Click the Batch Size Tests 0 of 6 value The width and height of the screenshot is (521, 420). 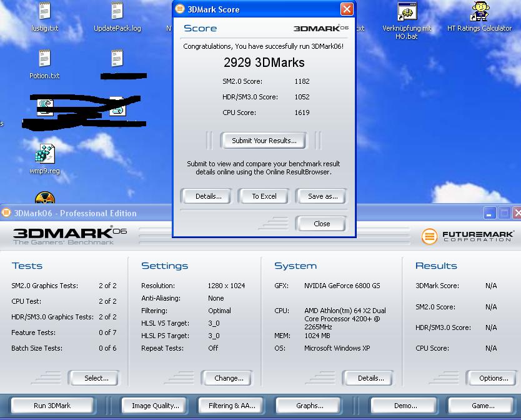click(x=107, y=348)
